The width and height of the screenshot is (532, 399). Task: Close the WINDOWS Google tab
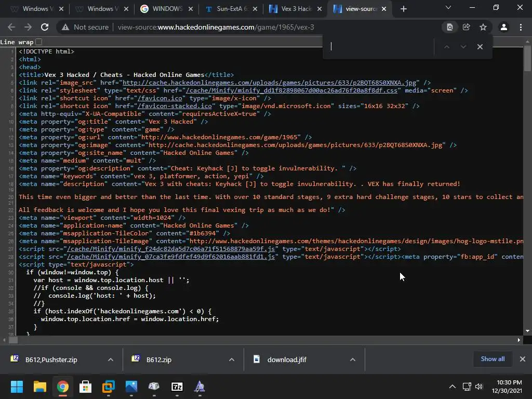coord(190,9)
